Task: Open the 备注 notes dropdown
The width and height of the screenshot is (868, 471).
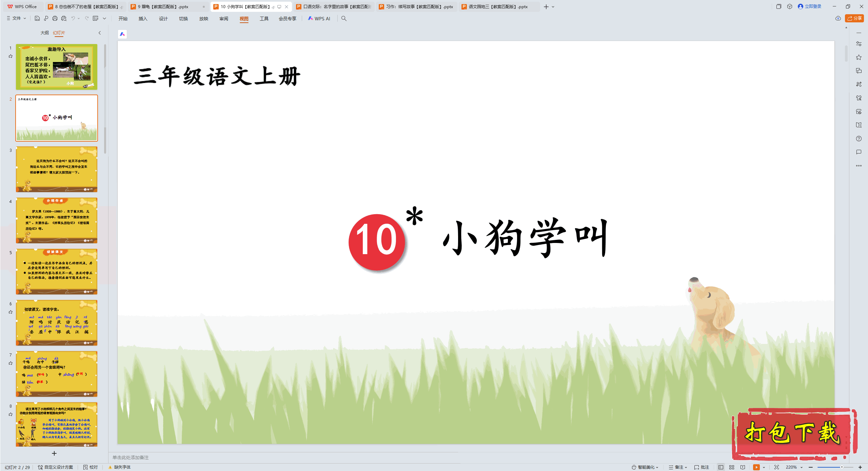Action: coord(678,467)
